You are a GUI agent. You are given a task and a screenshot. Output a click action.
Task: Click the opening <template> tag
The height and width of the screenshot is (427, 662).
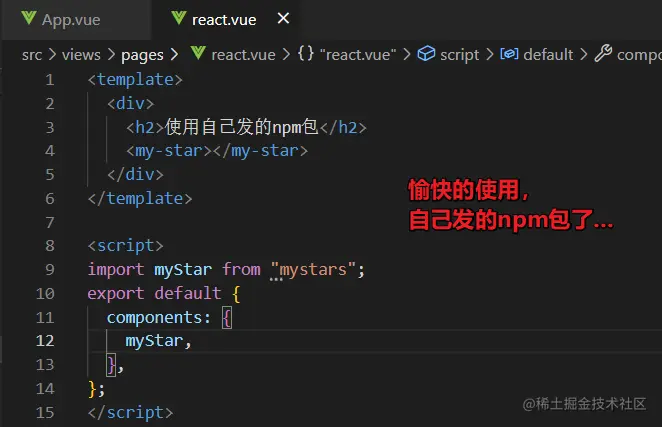pyautogui.click(x=135, y=80)
